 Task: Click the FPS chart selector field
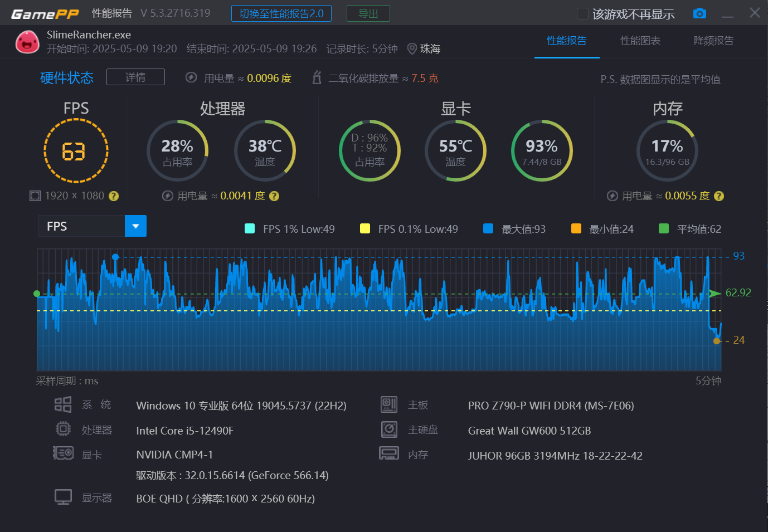coord(93,226)
